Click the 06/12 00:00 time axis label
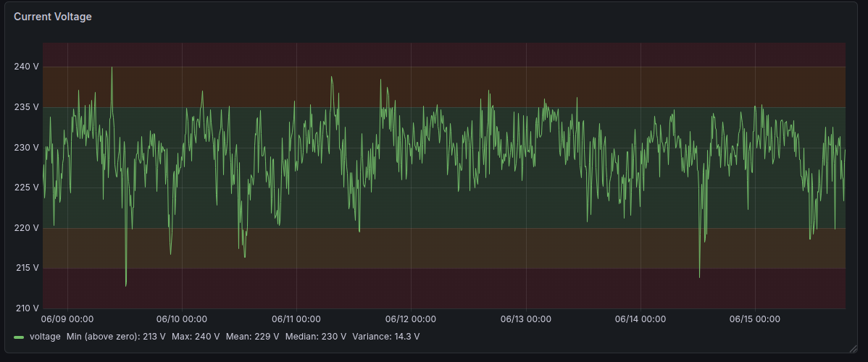The width and height of the screenshot is (868, 362). coord(411,319)
